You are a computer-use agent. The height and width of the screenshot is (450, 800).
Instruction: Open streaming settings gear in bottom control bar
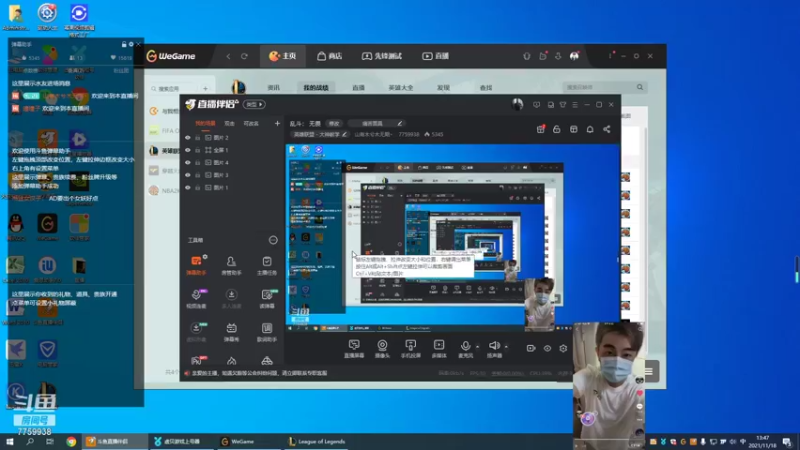click(563, 348)
